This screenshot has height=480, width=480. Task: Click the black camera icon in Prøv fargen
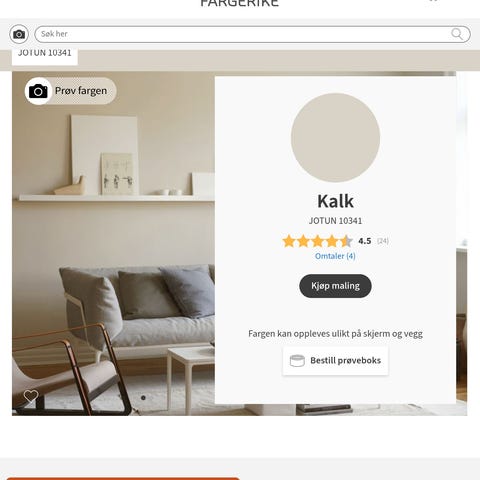38,91
